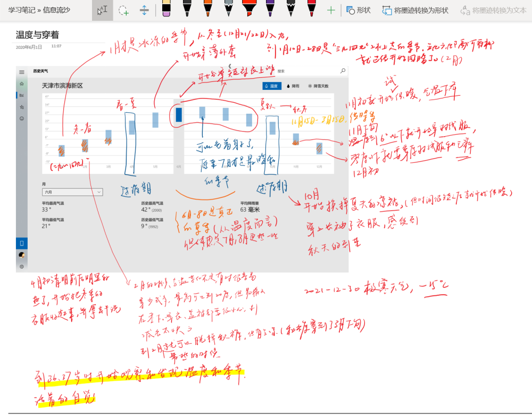The width and height of the screenshot is (532, 415).
Task: Pick the eraser tool
Action: pos(166,9)
